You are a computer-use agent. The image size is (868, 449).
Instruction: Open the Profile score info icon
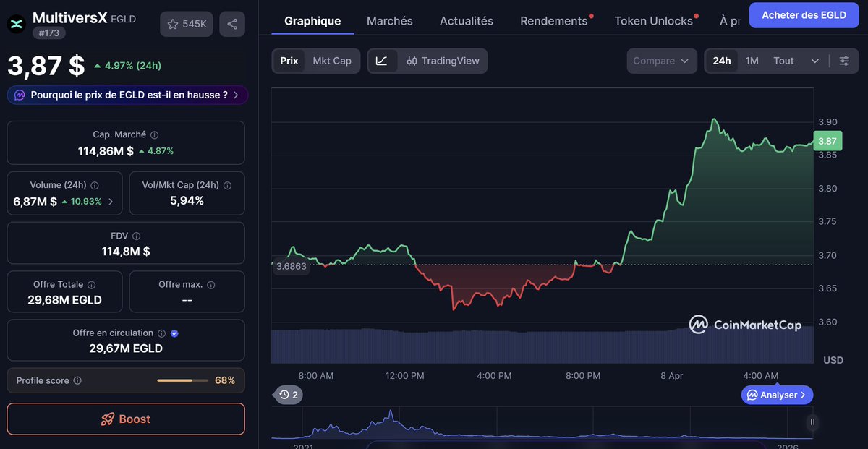pos(77,380)
